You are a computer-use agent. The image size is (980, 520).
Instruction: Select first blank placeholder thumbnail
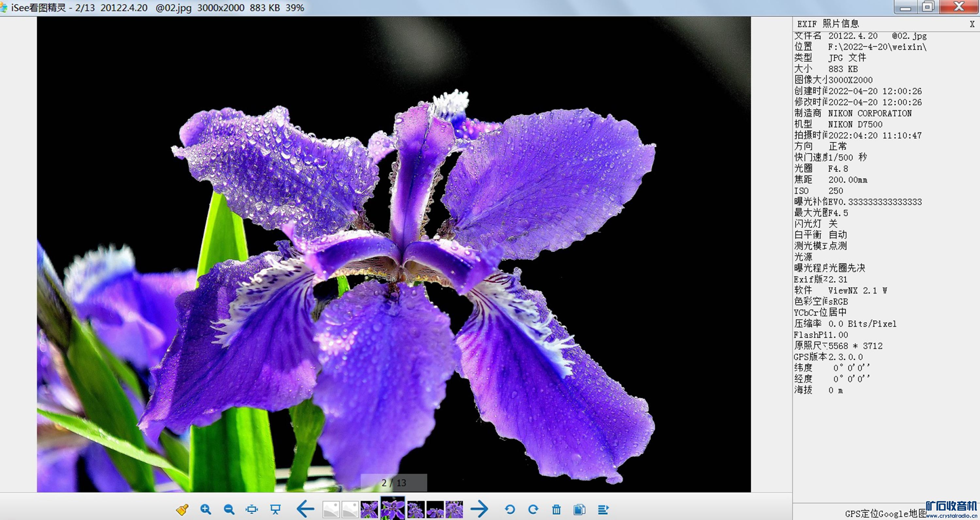(x=331, y=509)
